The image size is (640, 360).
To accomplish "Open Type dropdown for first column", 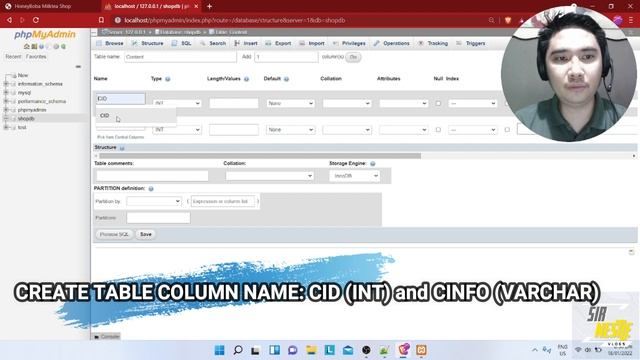I will [x=177, y=103].
